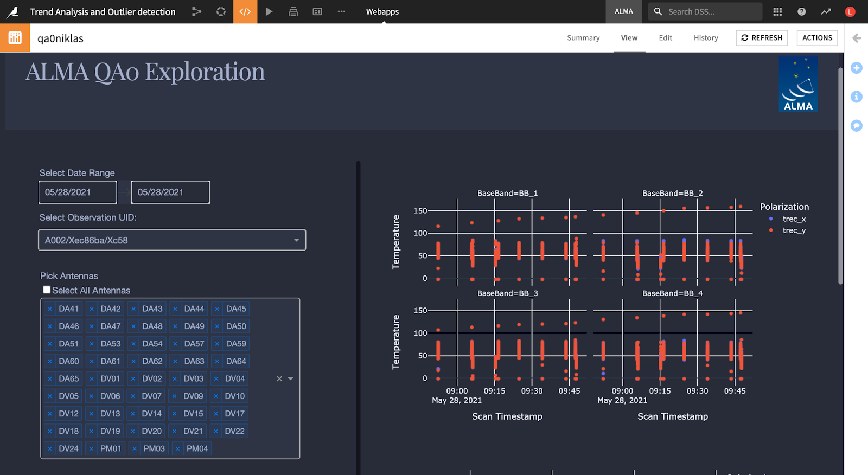Image resolution: width=868 pixels, height=475 pixels.
Task: Remove antenna DV14 tag
Action: pyautogui.click(x=133, y=414)
